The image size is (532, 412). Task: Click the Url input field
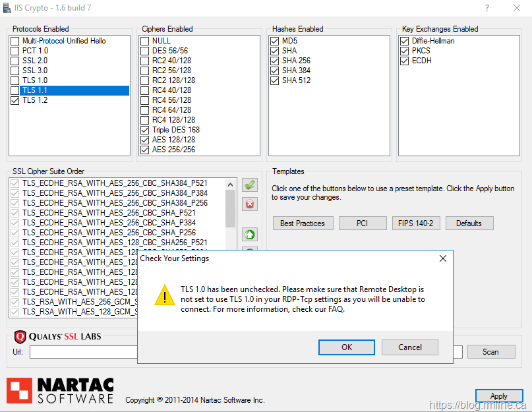(x=82, y=352)
